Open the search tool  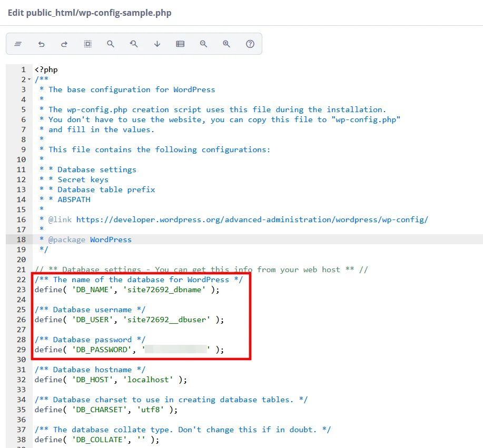pyautogui.click(x=111, y=44)
